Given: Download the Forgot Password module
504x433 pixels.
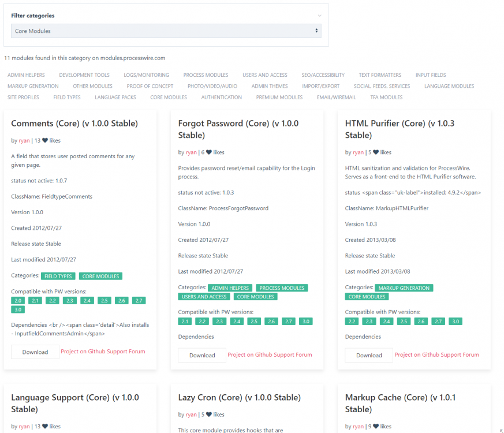Looking at the screenshot, I should [x=202, y=355].
